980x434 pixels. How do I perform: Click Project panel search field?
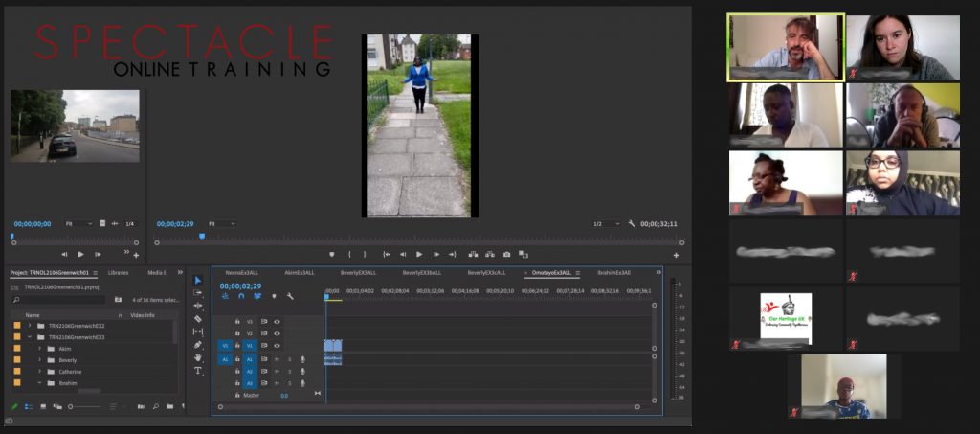click(x=58, y=300)
